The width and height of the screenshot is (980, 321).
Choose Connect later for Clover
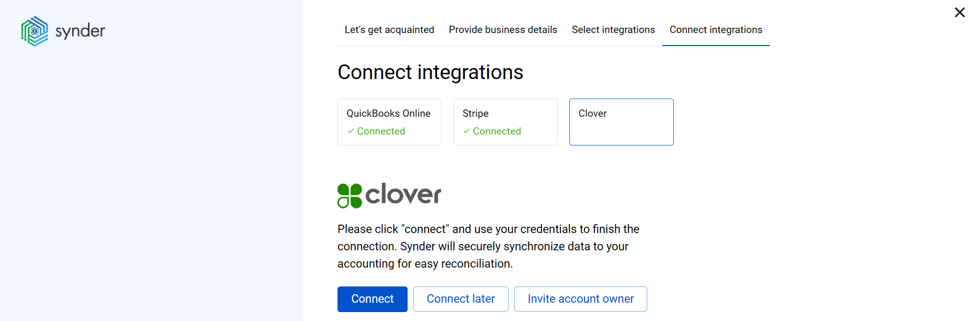pyautogui.click(x=460, y=299)
